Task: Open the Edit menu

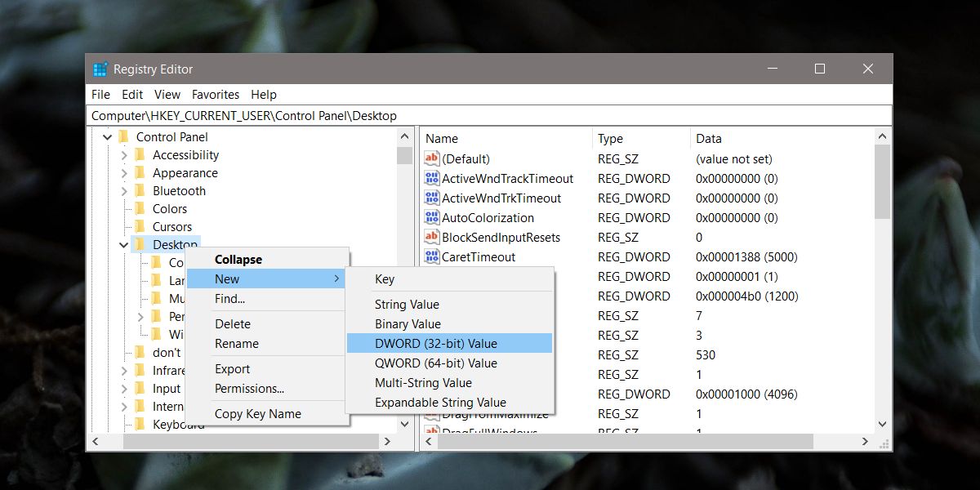Action: 132,95
